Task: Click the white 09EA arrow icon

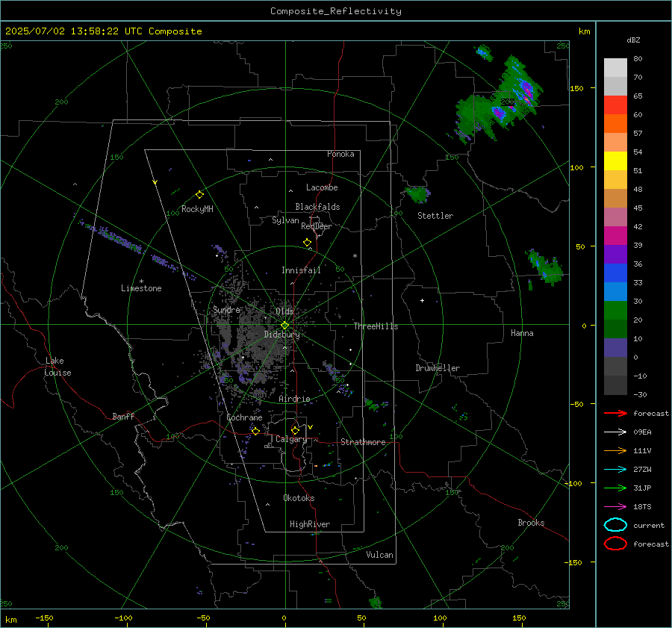Action: click(615, 432)
